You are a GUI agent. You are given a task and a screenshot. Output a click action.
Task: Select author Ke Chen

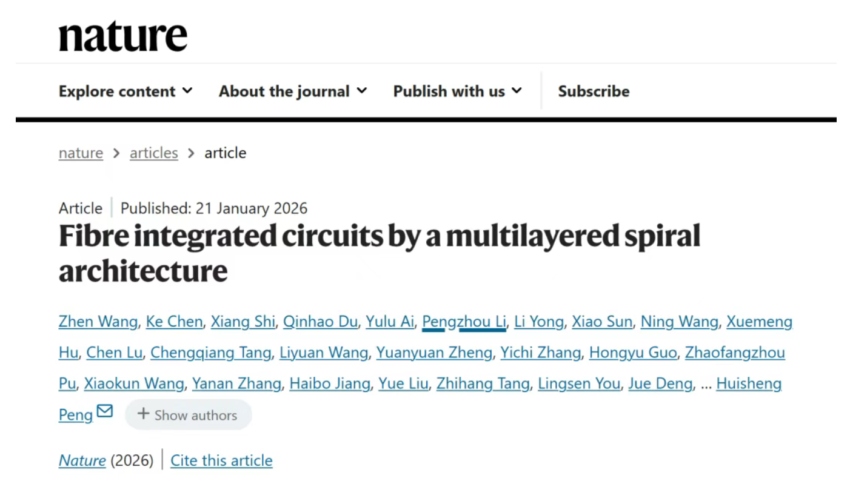[174, 322]
